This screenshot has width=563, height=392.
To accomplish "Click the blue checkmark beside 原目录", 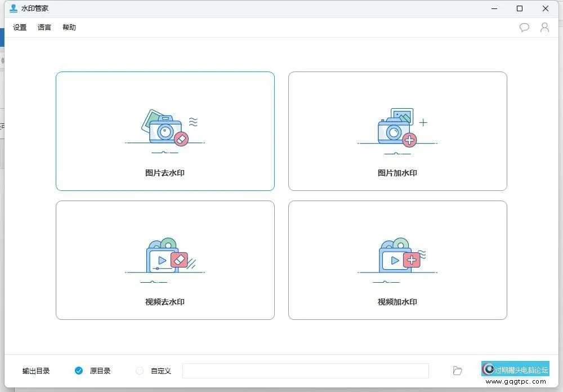I will coord(79,371).
